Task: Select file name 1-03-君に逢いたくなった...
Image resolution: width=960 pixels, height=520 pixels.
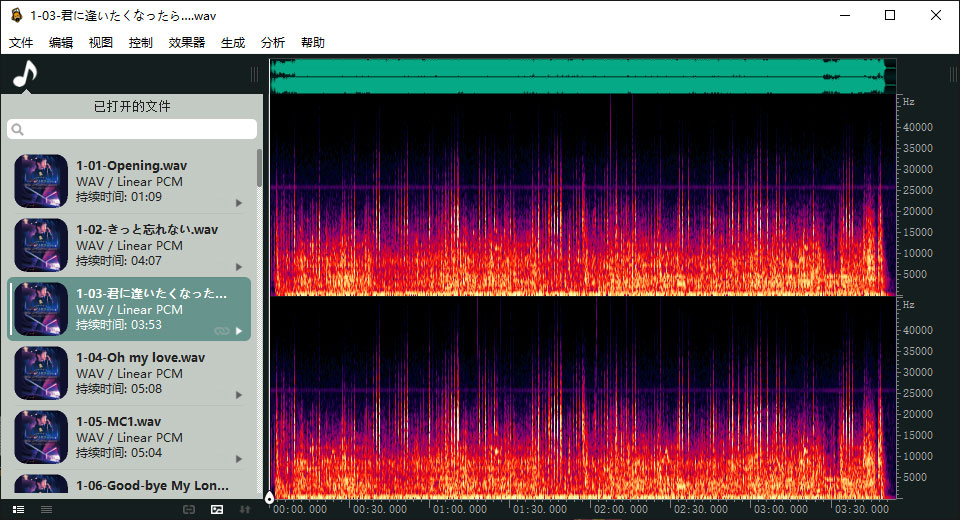Action: 151,293
